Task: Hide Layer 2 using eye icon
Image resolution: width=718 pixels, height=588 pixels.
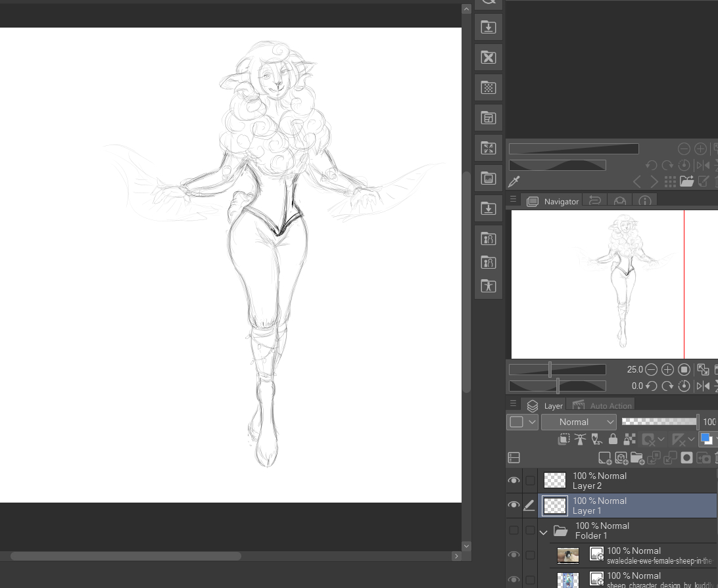Action: click(x=514, y=481)
